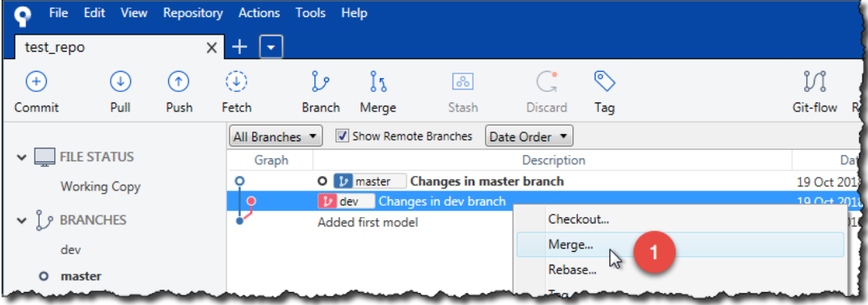868x305 pixels.
Task: Click the Description column header
Action: (x=553, y=161)
